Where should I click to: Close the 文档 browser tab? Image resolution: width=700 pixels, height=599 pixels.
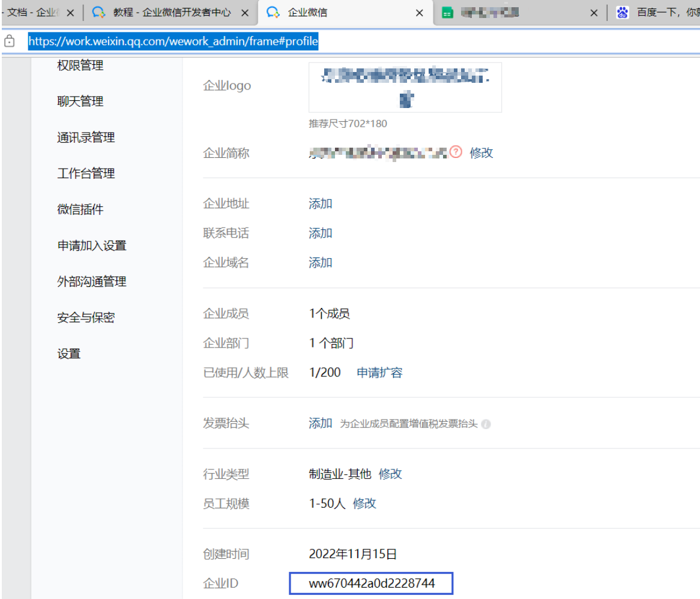(70, 13)
